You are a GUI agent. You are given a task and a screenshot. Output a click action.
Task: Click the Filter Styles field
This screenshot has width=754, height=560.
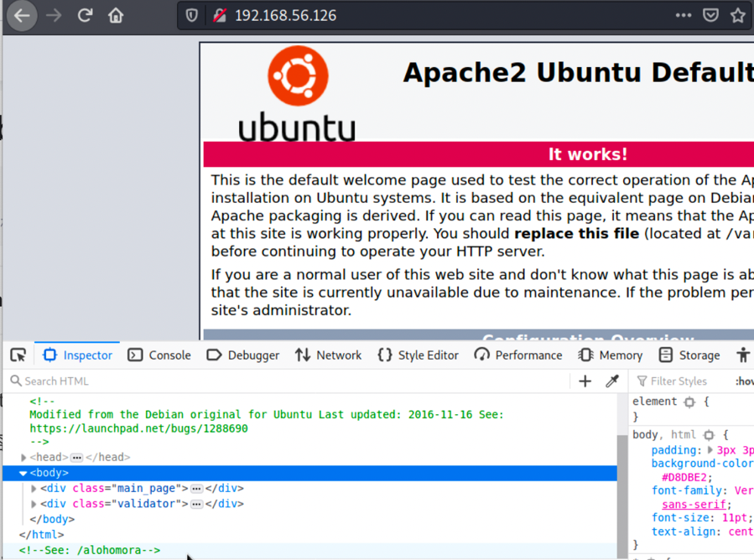click(678, 381)
